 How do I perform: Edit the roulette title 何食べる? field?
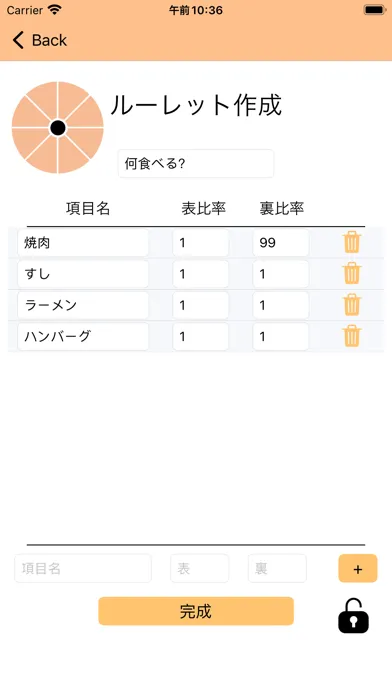click(x=196, y=164)
